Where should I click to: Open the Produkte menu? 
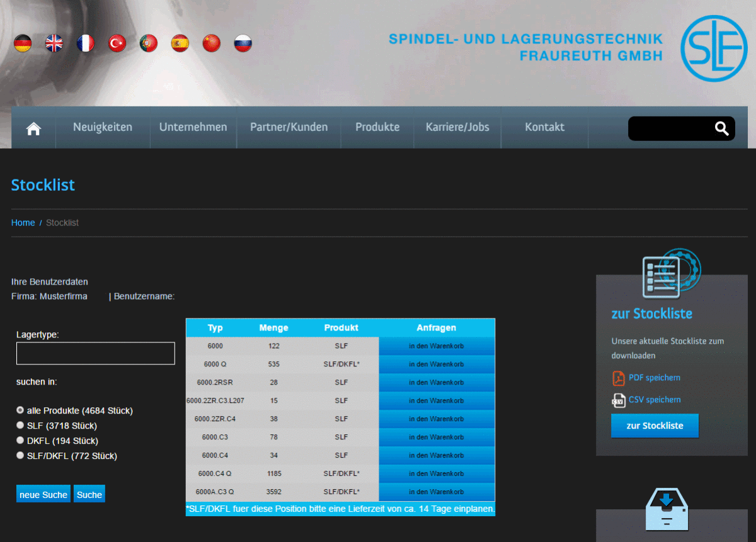tap(377, 127)
